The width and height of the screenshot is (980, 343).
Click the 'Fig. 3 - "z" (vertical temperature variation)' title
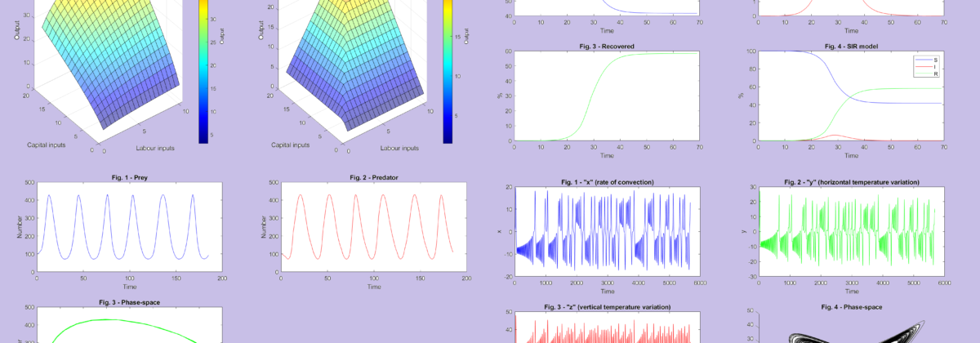coord(607,307)
